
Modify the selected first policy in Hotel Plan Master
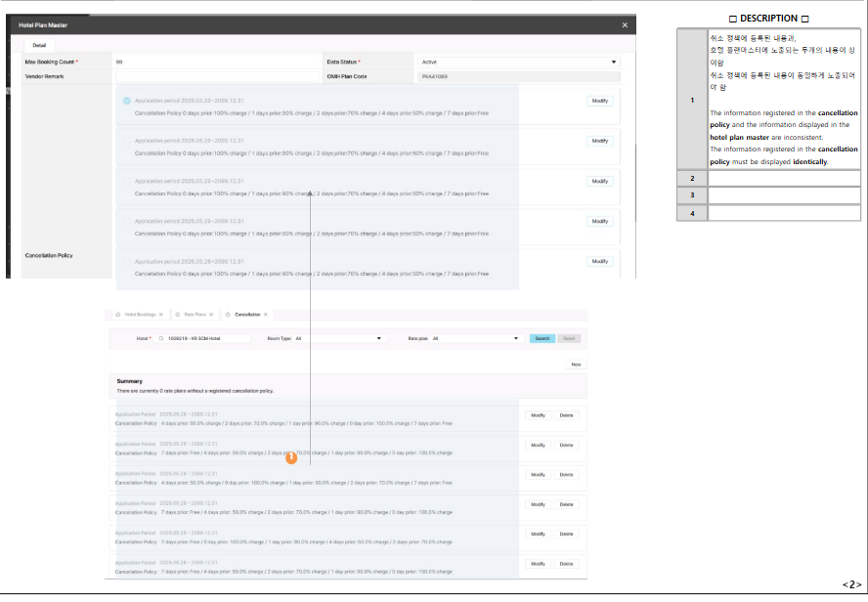[600, 101]
